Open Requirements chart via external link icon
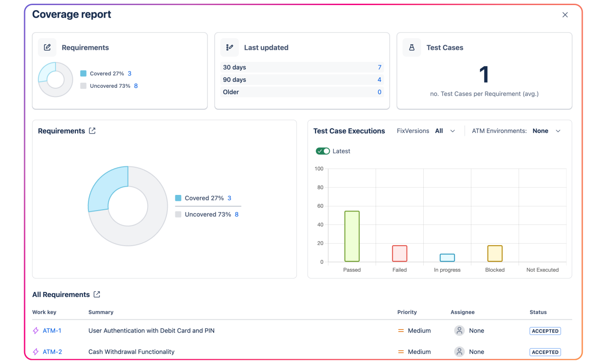Screen dimensions: 605x364 92,131
